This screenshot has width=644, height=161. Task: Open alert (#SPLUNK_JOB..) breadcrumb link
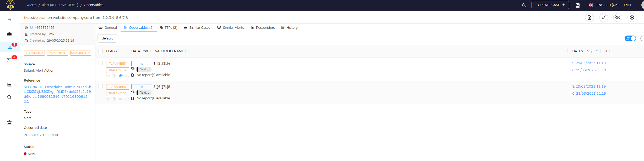tap(60, 5)
